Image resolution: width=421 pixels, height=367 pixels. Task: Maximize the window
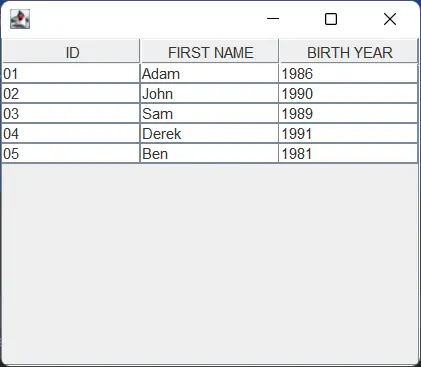pyautogui.click(x=331, y=19)
